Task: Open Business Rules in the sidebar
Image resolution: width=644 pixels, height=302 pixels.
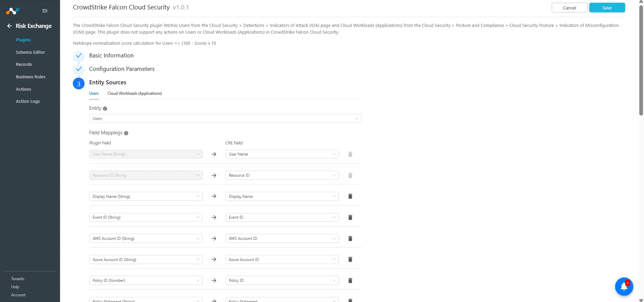Action: (x=31, y=77)
